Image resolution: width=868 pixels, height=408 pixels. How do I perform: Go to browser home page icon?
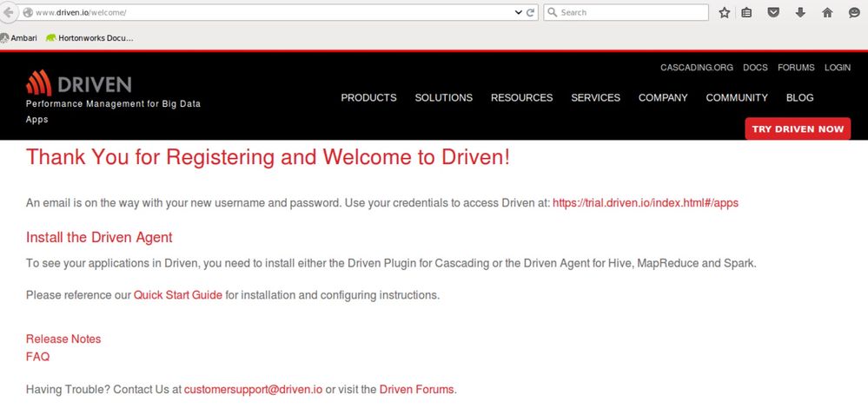tap(827, 13)
